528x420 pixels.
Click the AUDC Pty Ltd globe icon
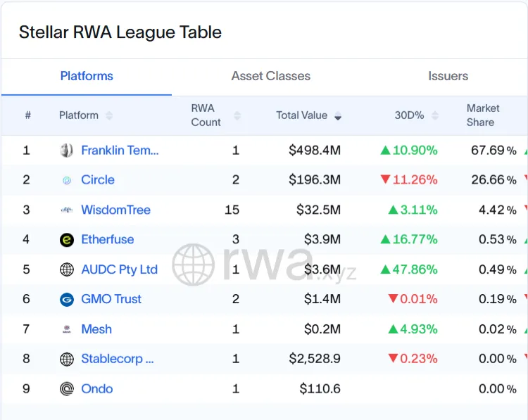67,269
